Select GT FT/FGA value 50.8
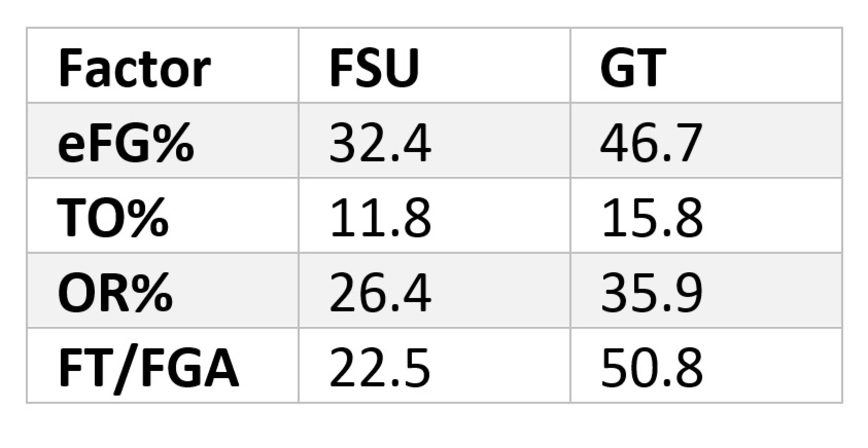 point(652,368)
